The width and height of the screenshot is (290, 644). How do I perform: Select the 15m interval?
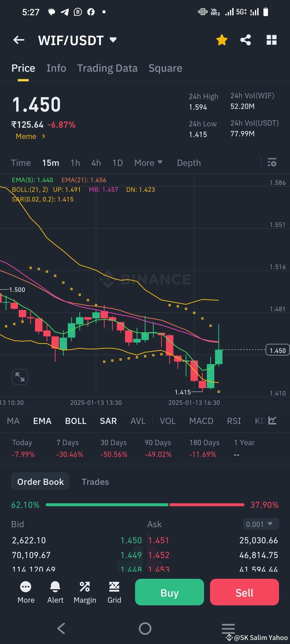(x=51, y=163)
